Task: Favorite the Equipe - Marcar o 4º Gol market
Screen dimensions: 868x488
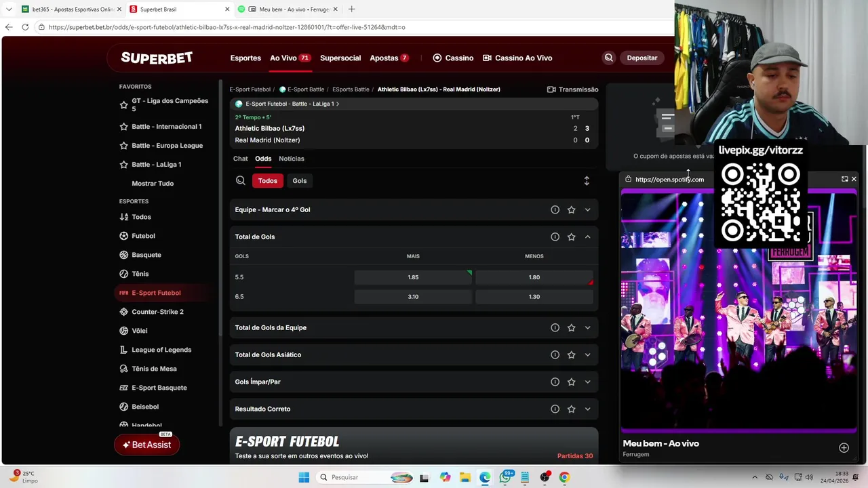Action: 571,210
